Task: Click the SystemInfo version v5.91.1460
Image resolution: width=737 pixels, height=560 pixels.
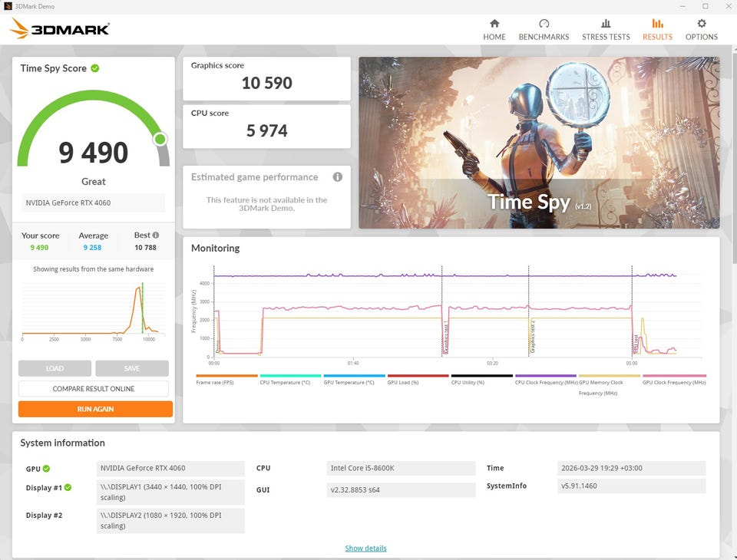Action: [631, 486]
